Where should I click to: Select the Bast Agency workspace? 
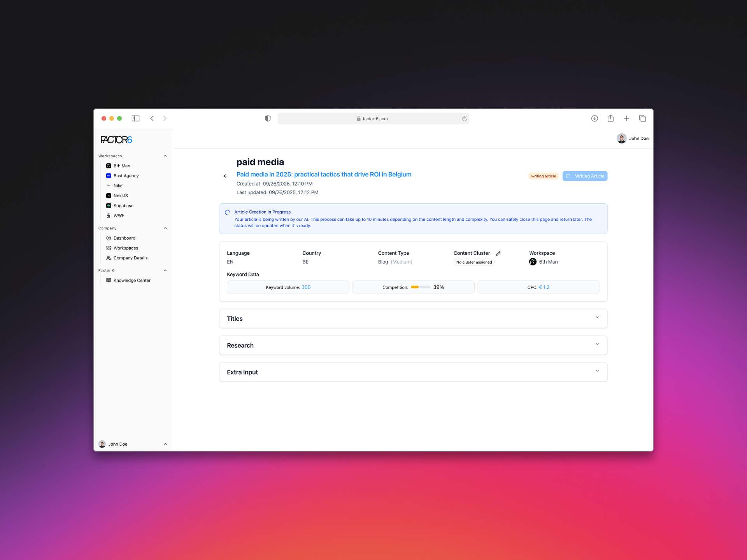(x=126, y=176)
